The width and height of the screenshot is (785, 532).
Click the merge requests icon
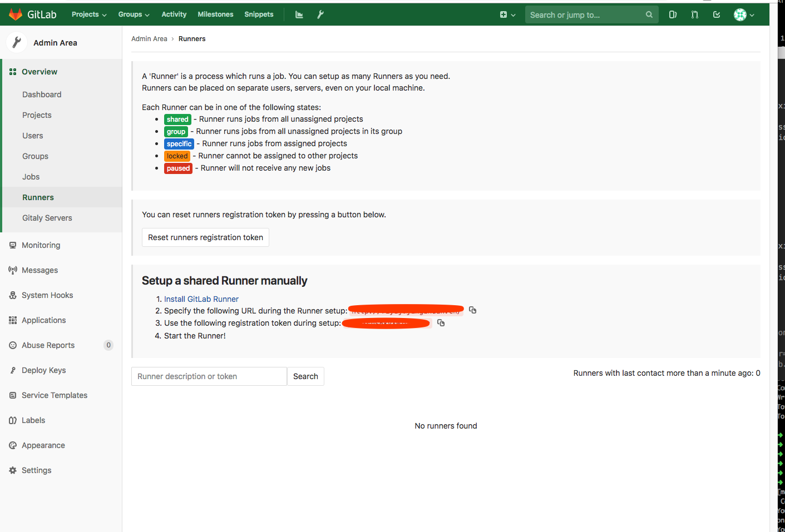pos(694,14)
